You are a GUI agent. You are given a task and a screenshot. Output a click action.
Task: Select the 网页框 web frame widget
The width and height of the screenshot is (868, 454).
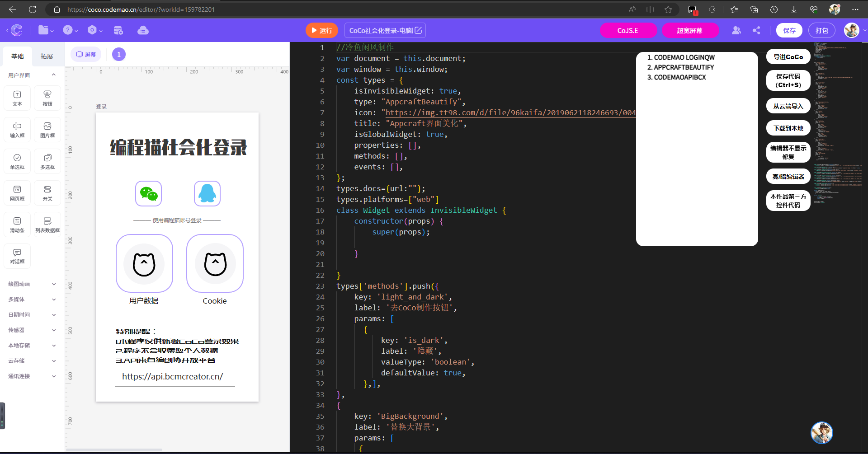coord(17,193)
